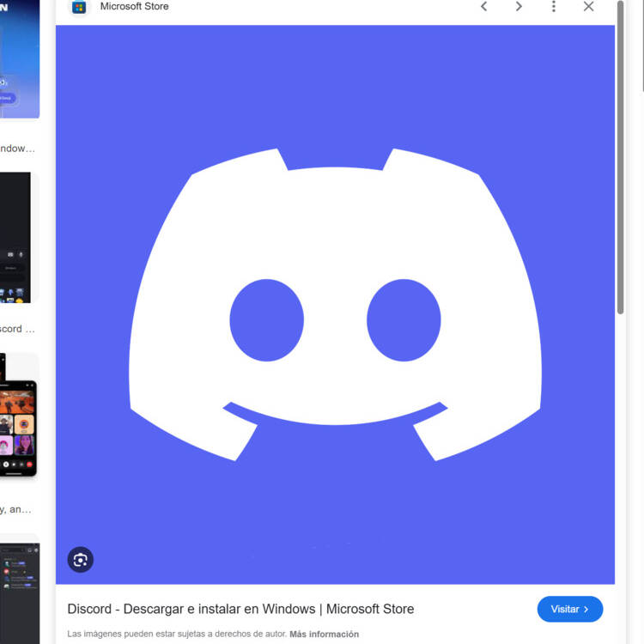This screenshot has height=644, width=644.
Task: Click the Microsoft Store source name
Action: tap(134, 7)
